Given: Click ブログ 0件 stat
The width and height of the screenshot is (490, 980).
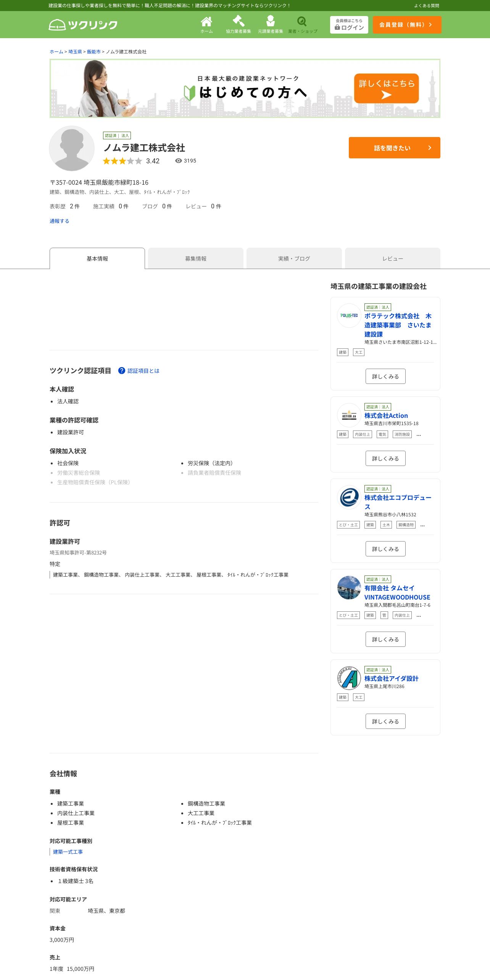Looking at the screenshot, I should 157,206.
